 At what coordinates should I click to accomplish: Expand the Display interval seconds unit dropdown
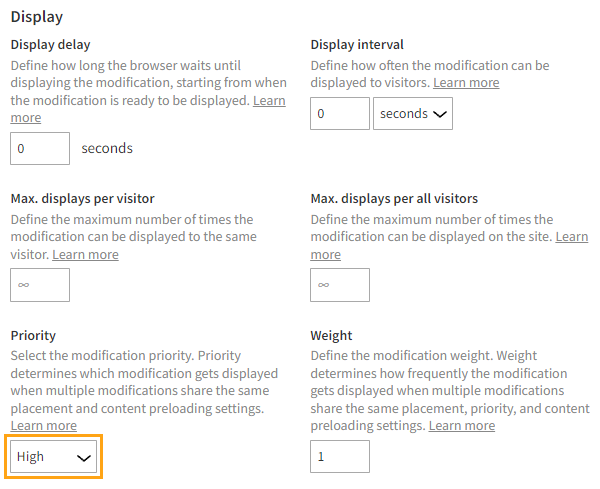413,114
